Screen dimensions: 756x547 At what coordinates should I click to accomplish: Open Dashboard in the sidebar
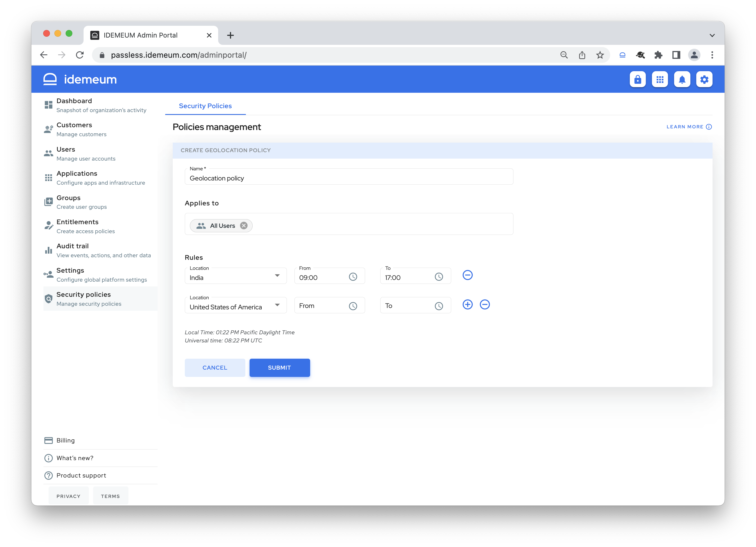click(100, 105)
